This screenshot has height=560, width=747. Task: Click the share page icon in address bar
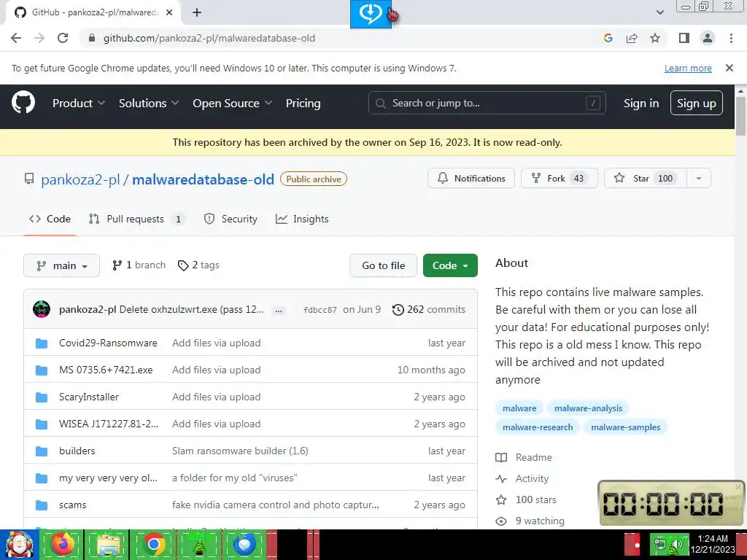click(632, 38)
